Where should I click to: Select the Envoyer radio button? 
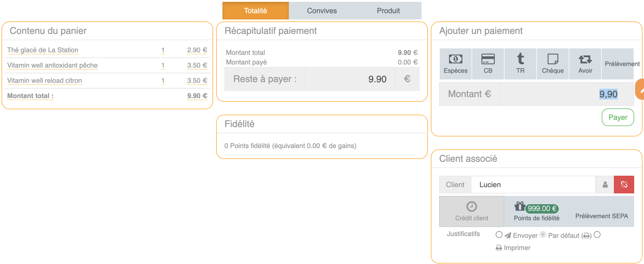[x=499, y=235]
